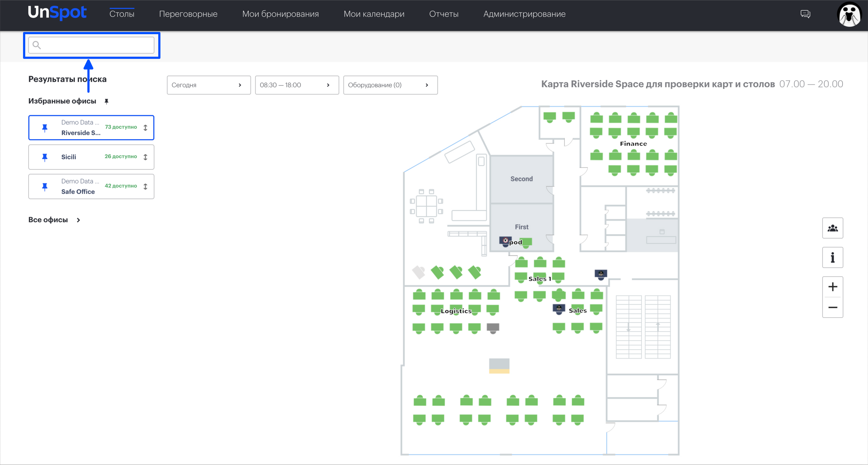Open the chat messages icon in the header
The image size is (868, 465).
tap(805, 14)
